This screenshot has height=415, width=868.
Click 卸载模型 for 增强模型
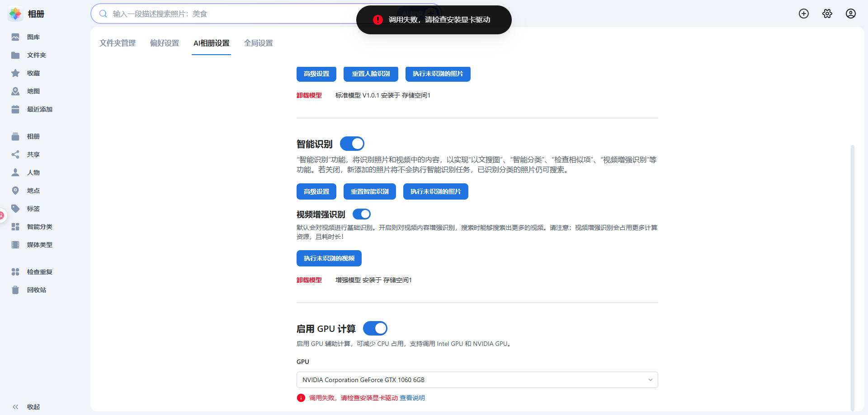click(x=309, y=280)
